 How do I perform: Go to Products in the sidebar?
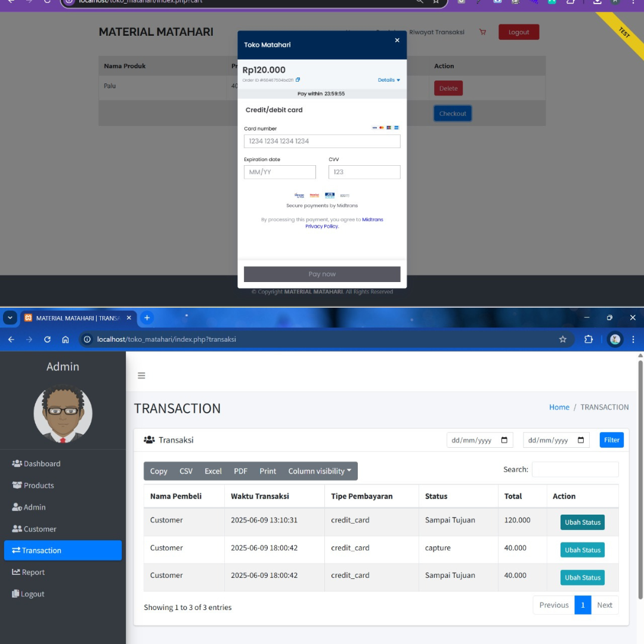pyautogui.click(x=39, y=485)
